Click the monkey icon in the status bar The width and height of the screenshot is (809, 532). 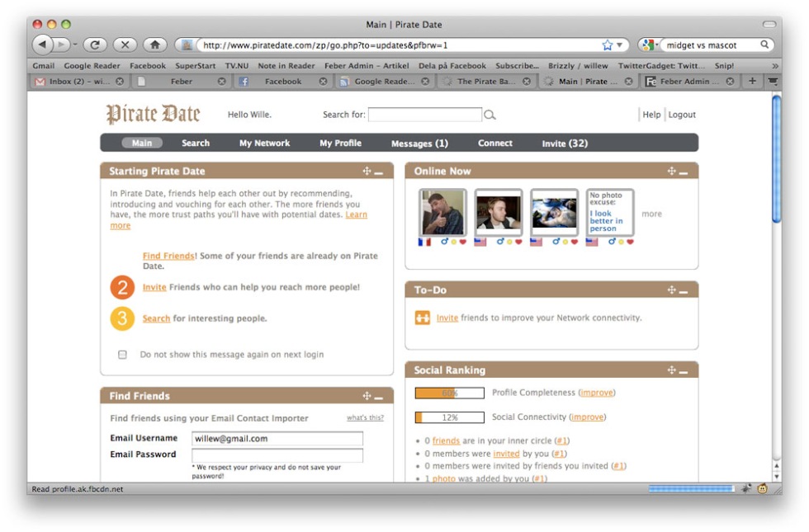tap(763, 488)
